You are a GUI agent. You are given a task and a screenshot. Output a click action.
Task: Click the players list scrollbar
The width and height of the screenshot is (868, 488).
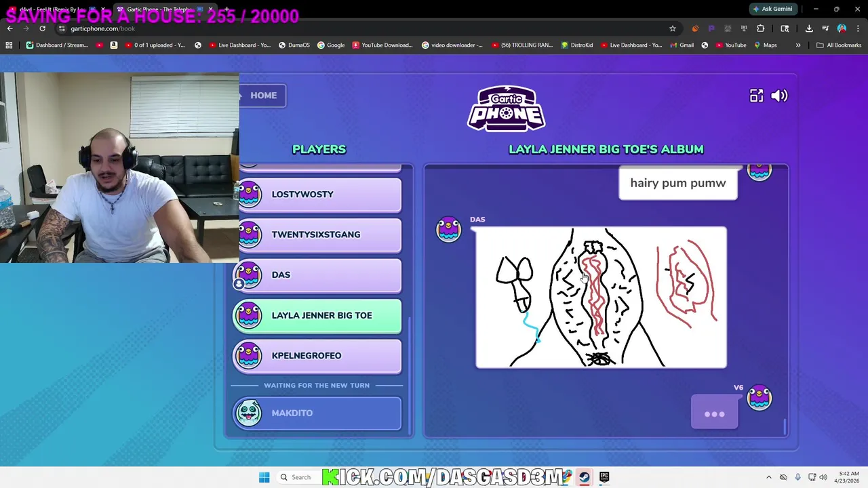pyautogui.click(x=409, y=377)
